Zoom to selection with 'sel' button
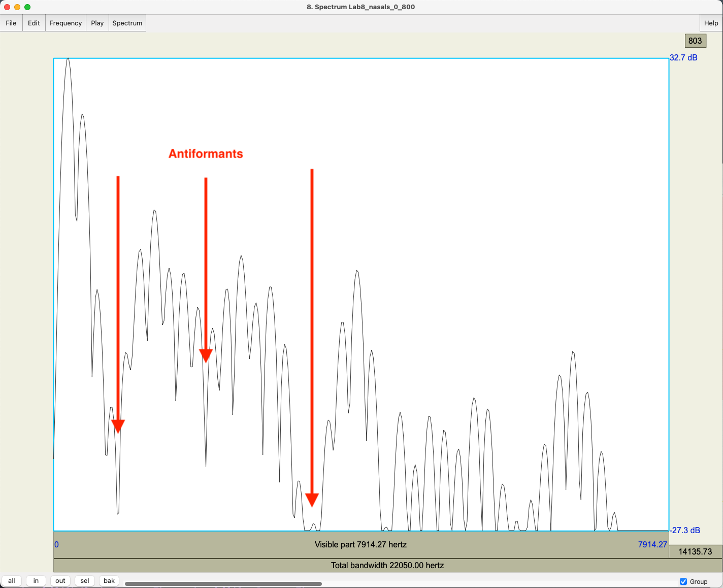The height and width of the screenshot is (588, 723). [85, 581]
